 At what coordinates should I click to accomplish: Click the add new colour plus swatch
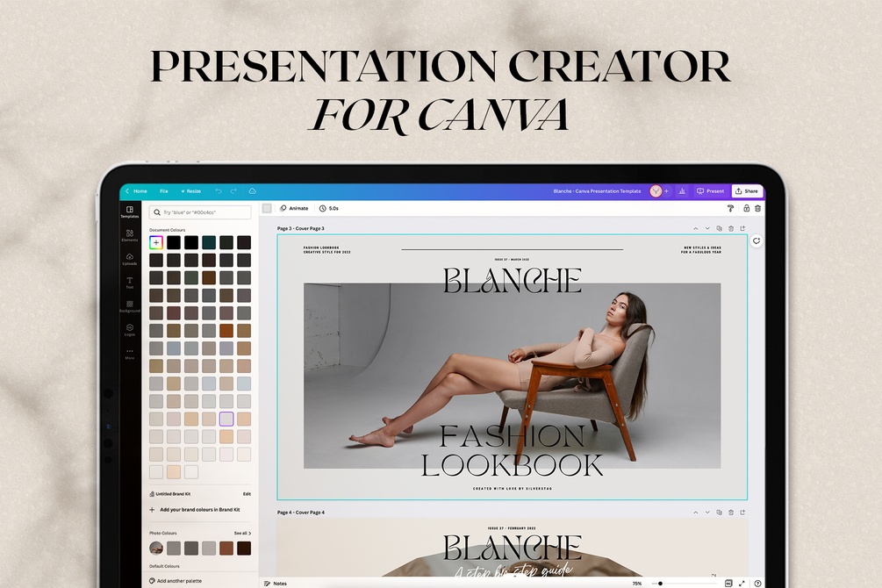click(156, 242)
